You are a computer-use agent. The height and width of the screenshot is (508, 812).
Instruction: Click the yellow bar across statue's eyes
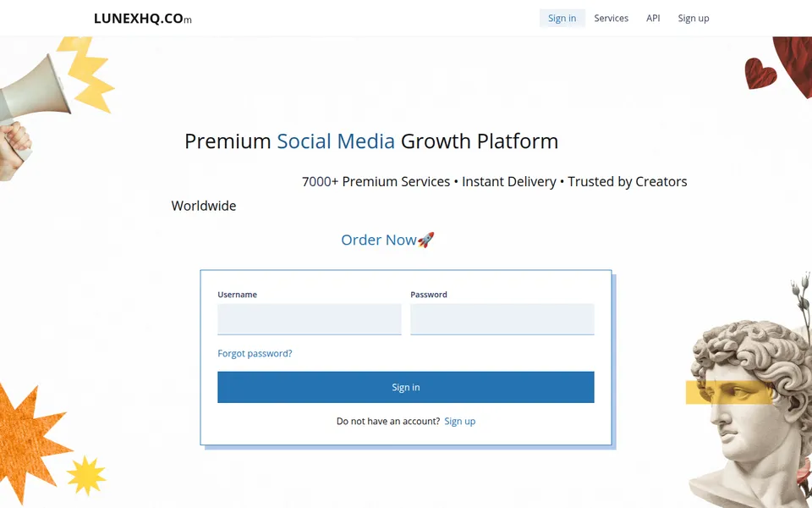point(728,392)
